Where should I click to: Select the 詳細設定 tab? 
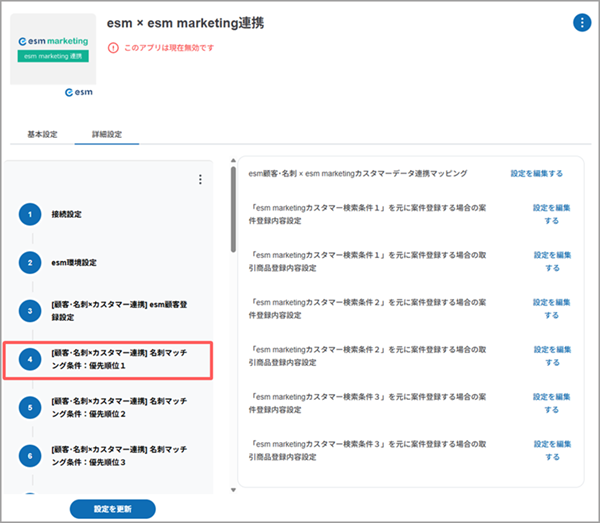(106, 134)
